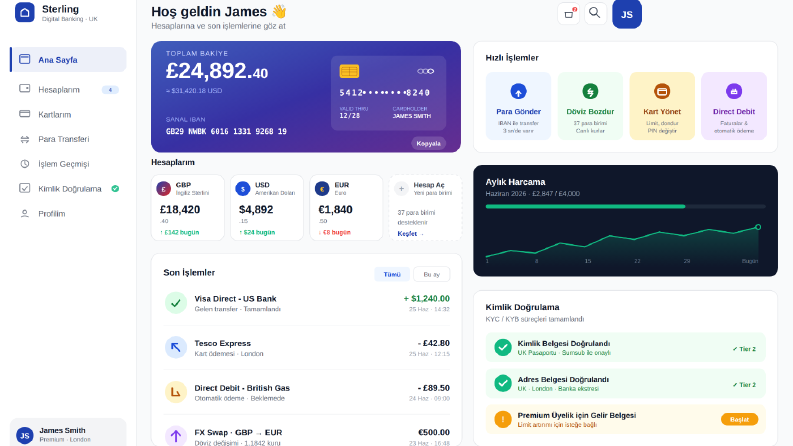Click the yellow icon for Direct Debit British Gas
793x446 pixels.
pyautogui.click(x=175, y=392)
